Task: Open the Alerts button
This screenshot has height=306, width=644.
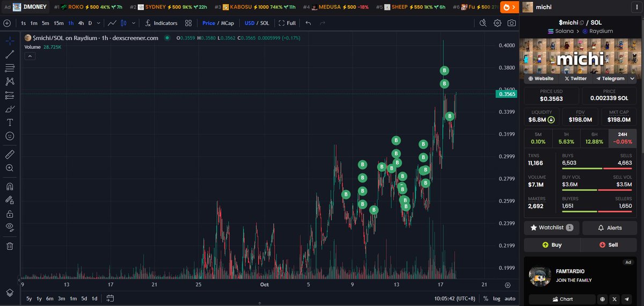Action: [x=610, y=228]
